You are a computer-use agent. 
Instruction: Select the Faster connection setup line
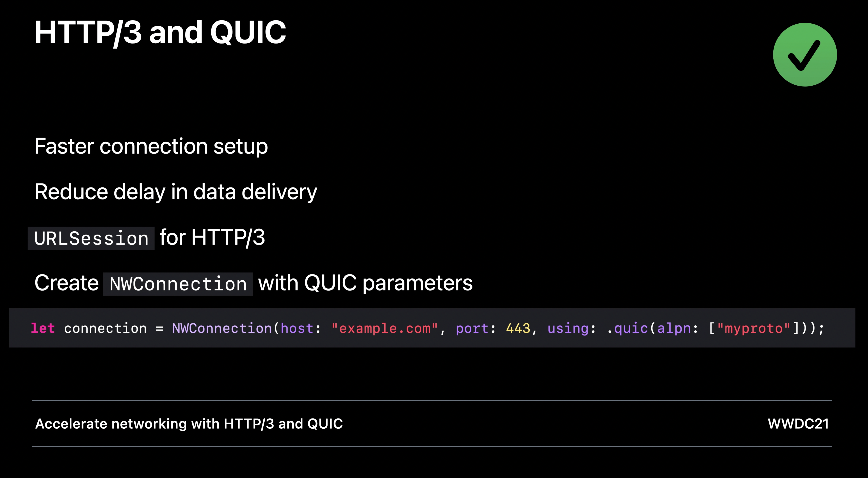click(x=151, y=147)
